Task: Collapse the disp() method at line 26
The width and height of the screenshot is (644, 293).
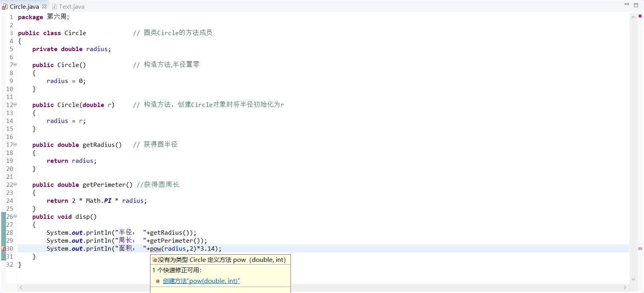Action: pyautogui.click(x=15, y=216)
